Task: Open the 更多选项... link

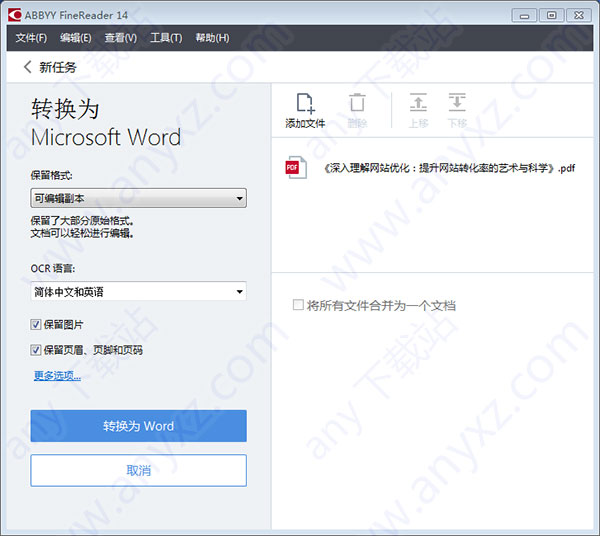Action: [x=57, y=376]
